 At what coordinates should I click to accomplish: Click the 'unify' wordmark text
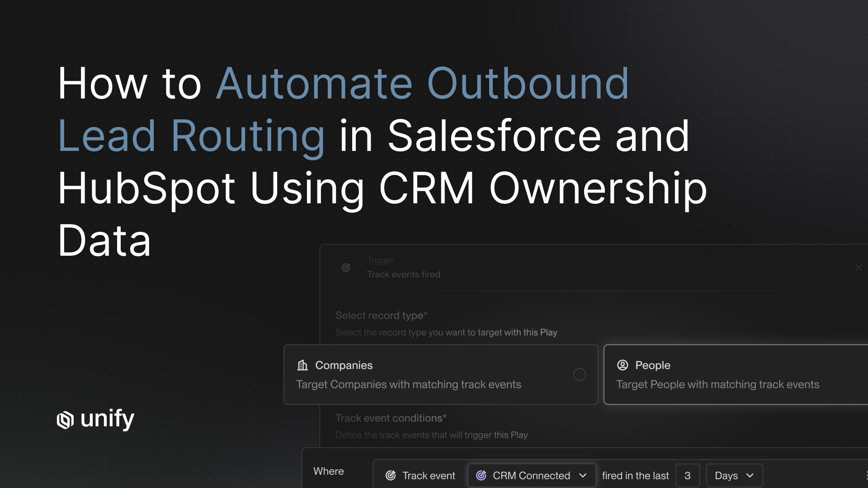107,419
